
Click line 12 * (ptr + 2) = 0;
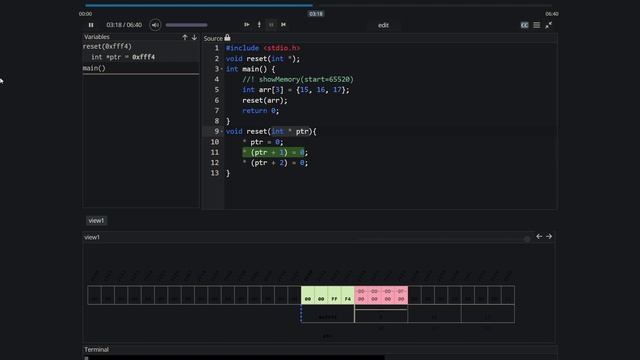(275, 163)
